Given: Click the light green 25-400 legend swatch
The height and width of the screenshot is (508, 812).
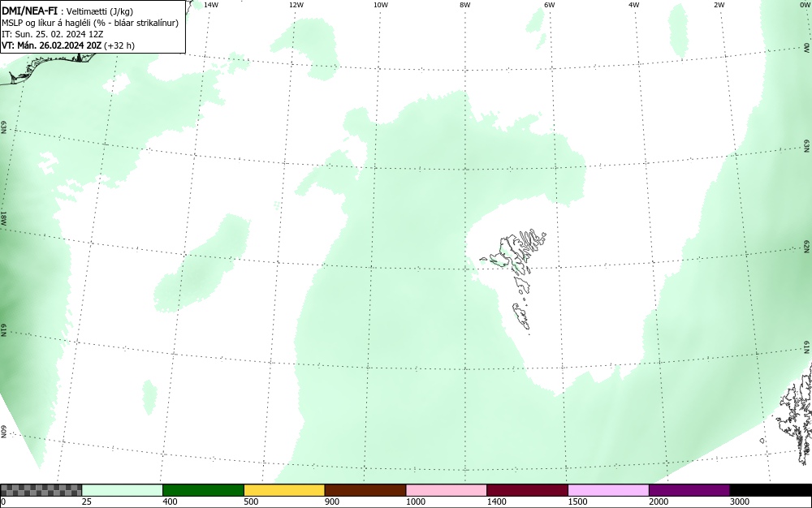Looking at the screenshot, I should [x=123, y=490].
